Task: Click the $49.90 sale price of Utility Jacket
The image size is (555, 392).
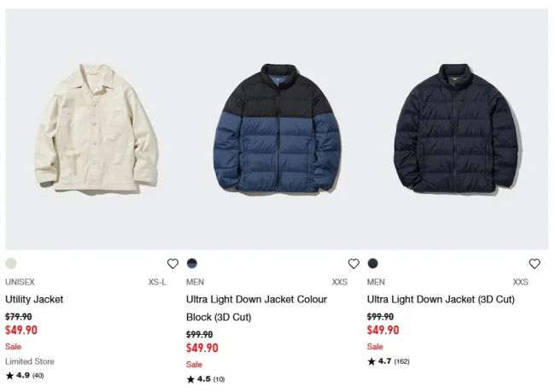Action: point(21,330)
